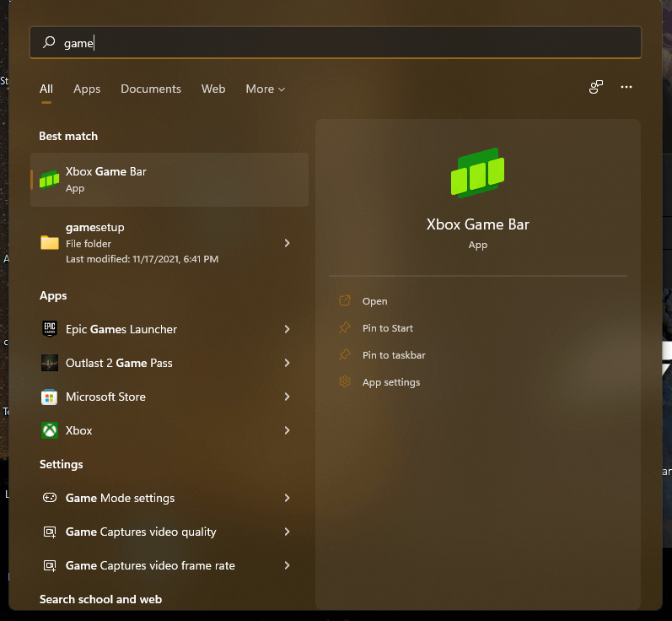Click the large Xbox Game Bar logo in preview pane
Screen dimensions: 672x621
tap(477, 173)
